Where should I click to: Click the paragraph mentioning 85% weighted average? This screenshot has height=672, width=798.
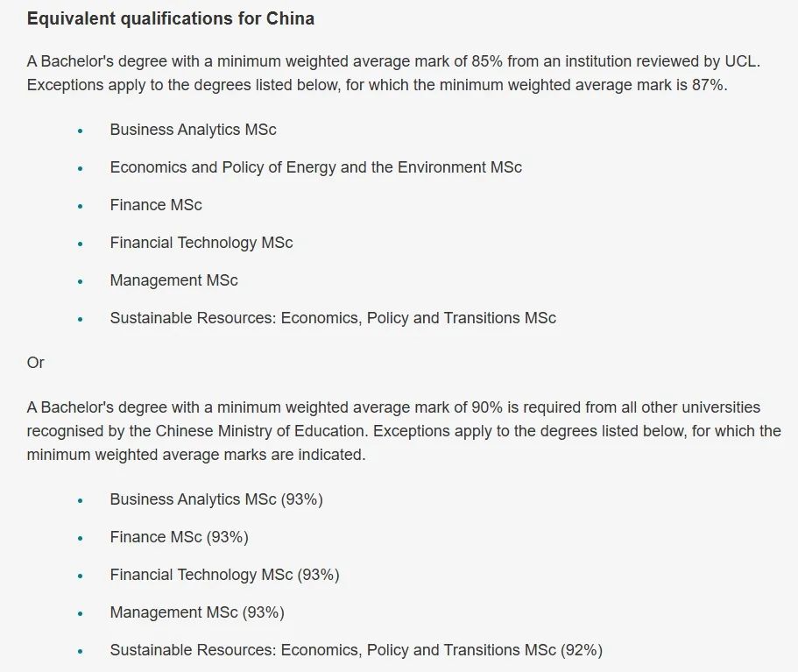pyautogui.click(x=393, y=73)
